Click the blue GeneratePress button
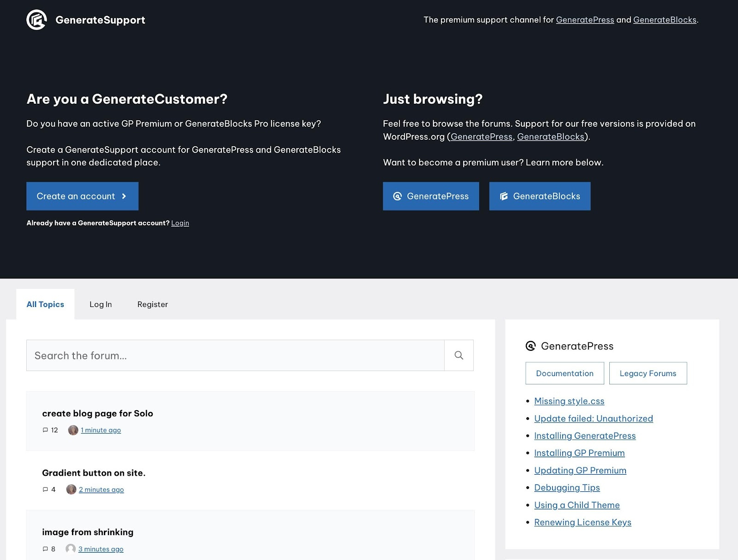The width and height of the screenshot is (738, 560). tap(431, 196)
